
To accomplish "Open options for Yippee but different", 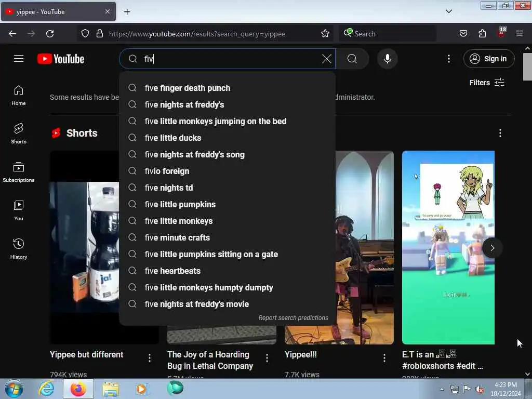I will [150, 358].
